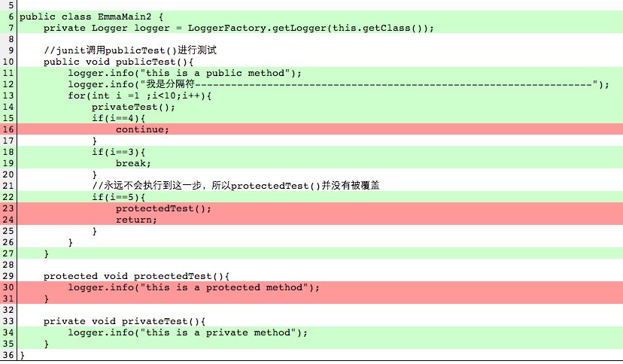
Task: Click the "this is a public method" log line
Action: point(184,73)
